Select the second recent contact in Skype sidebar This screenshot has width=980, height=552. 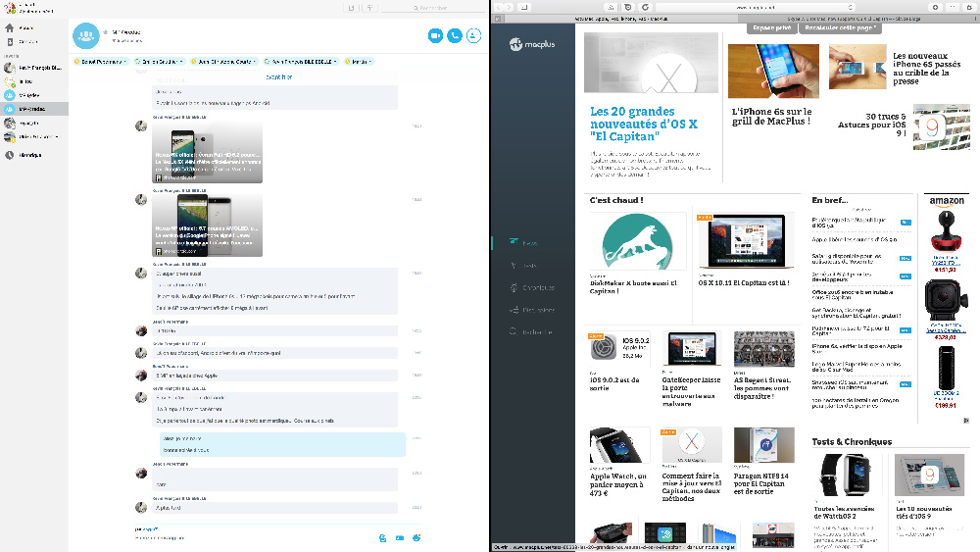click(x=33, y=81)
